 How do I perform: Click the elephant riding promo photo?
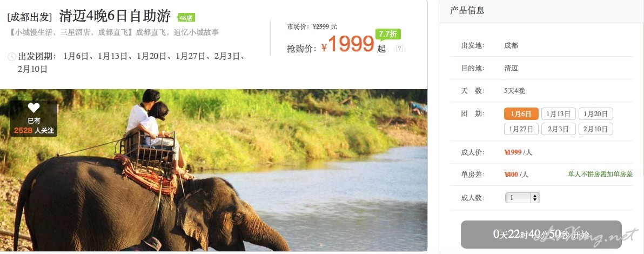click(x=213, y=170)
